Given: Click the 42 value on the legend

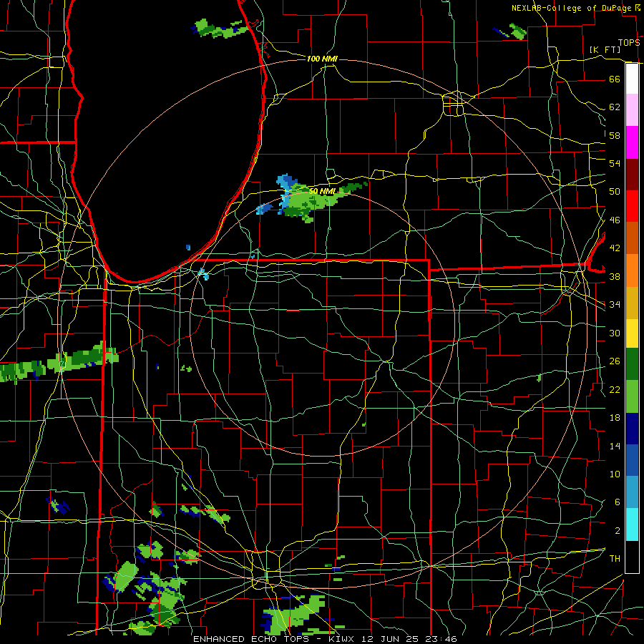Looking at the screenshot, I should point(615,248).
